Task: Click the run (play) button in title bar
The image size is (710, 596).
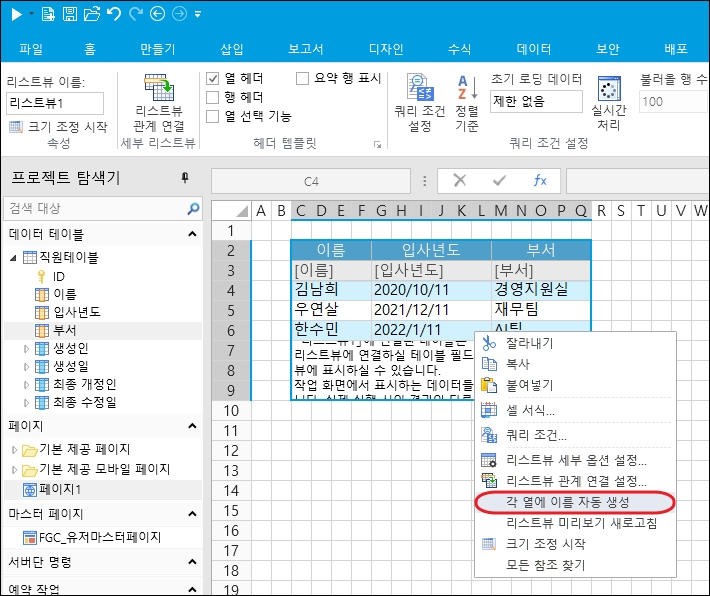Action: pyautogui.click(x=16, y=14)
